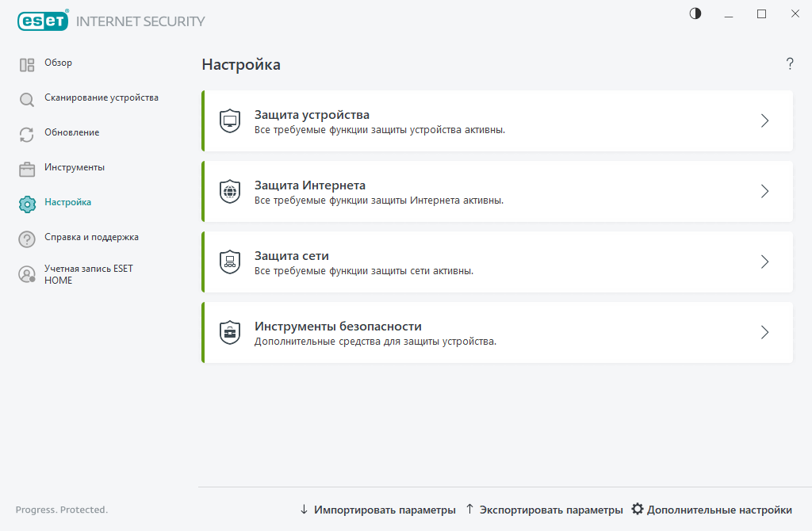
Task: Open the Защита сети card title
Action: click(292, 256)
